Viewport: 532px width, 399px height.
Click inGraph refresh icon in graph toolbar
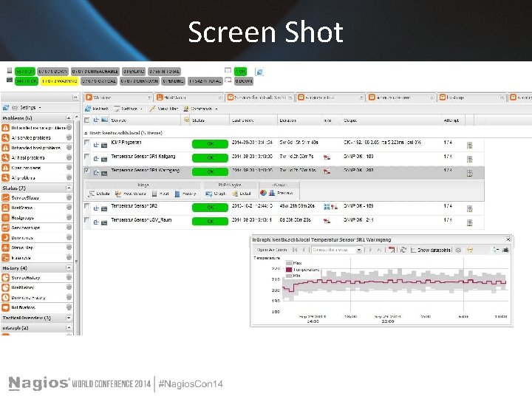point(403,250)
